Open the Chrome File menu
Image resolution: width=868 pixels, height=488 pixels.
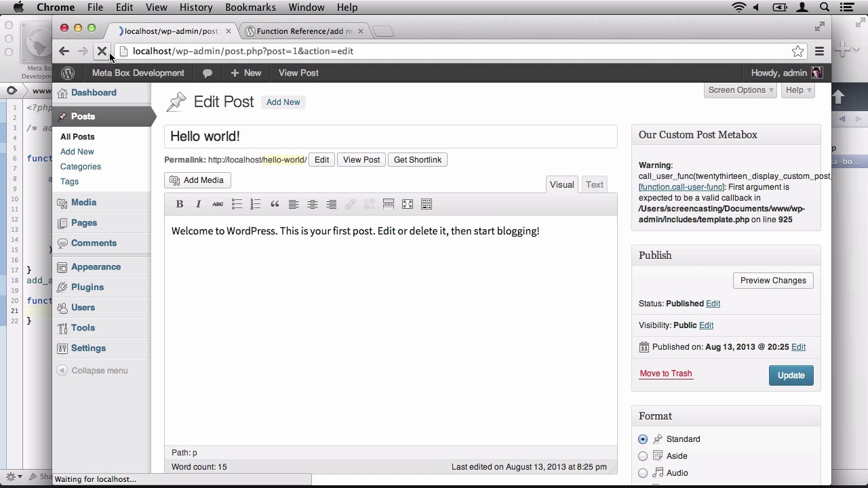pyautogui.click(x=95, y=7)
